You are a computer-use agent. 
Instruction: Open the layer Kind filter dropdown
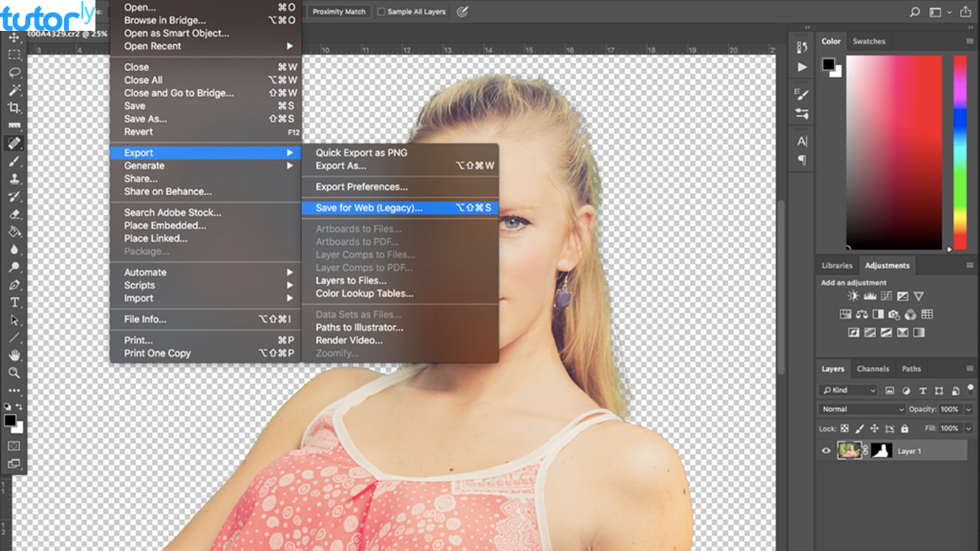coord(849,390)
